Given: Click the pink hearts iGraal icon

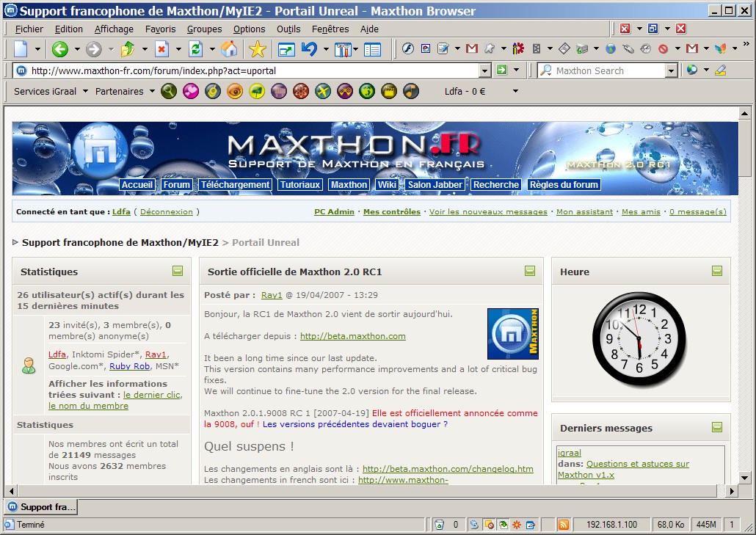Looking at the screenshot, I should tap(191, 90).
